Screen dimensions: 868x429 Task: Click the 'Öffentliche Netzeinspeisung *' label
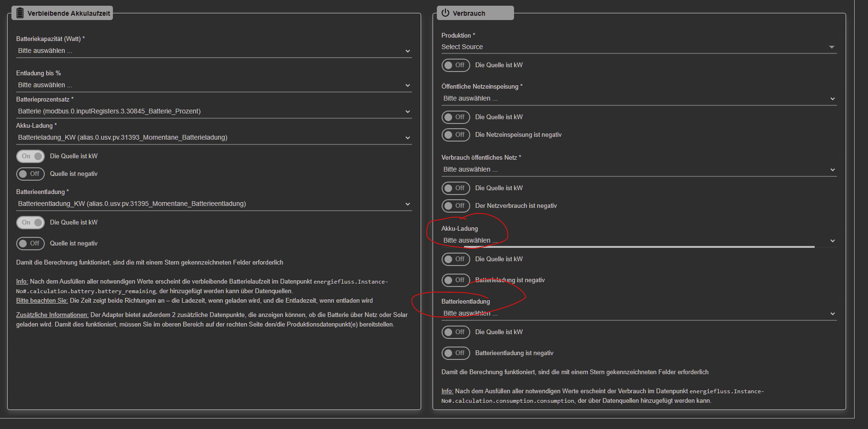click(x=482, y=87)
